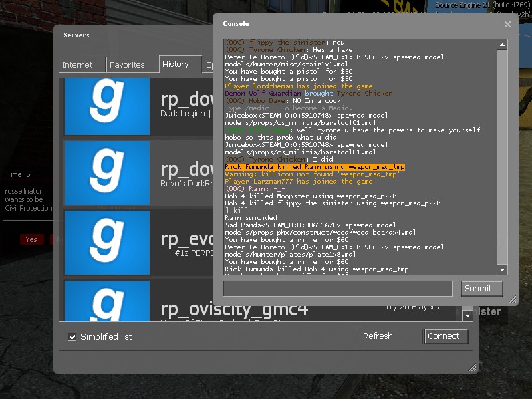Click the Submit button in Console
532x399 pixels.
click(x=481, y=289)
